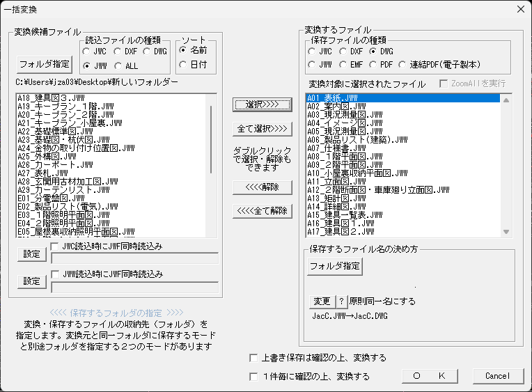
Task: Open 設定 beside JWC読込時にJWF同時読込み
Action: [31, 254]
